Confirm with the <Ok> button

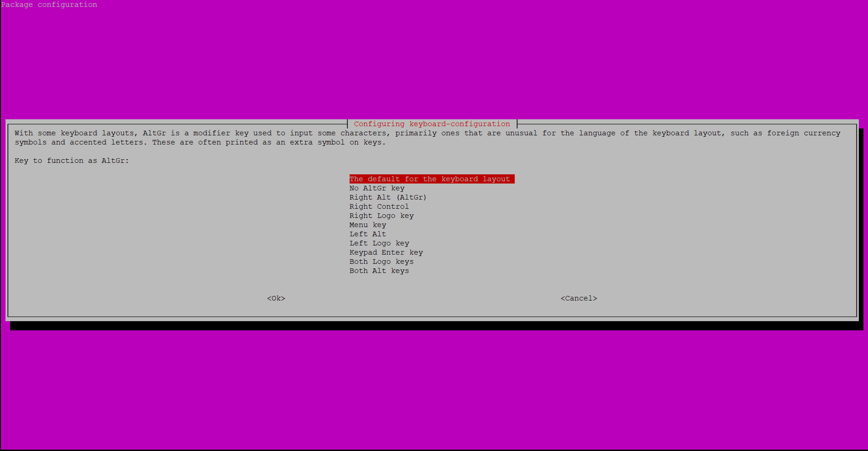pos(276,298)
